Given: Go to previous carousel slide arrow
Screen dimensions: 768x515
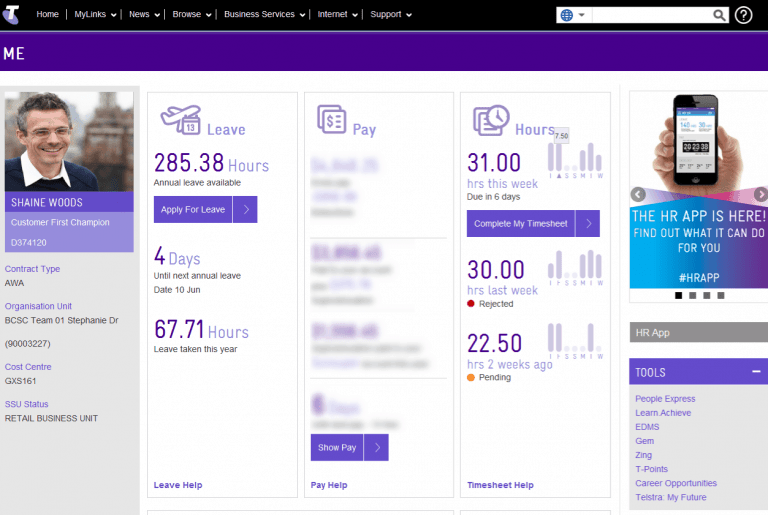Looking at the screenshot, I should coord(636,195).
